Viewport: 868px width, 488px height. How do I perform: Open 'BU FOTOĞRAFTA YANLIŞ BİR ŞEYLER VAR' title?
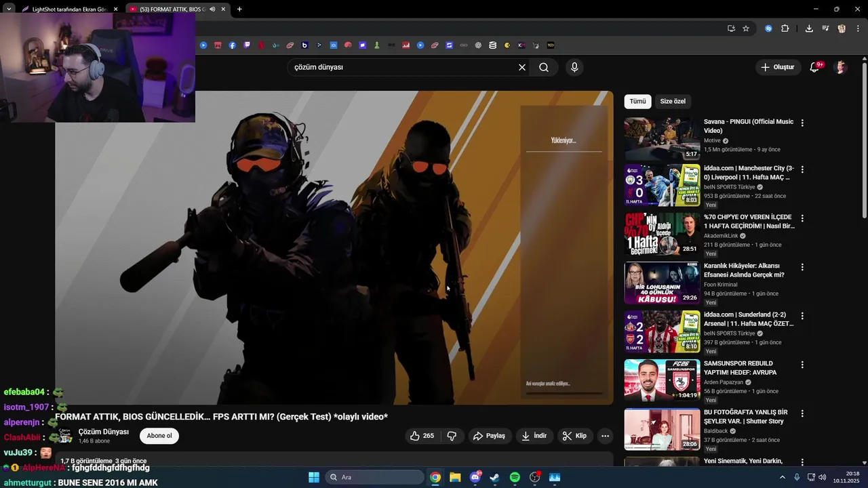pyautogui.click(x=746, y=417)
